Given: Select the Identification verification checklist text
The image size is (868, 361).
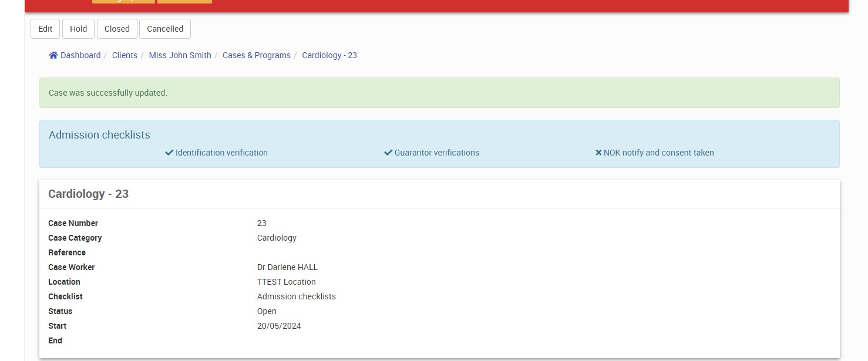Looking at the screenshot, I should [x=221, y=153].
